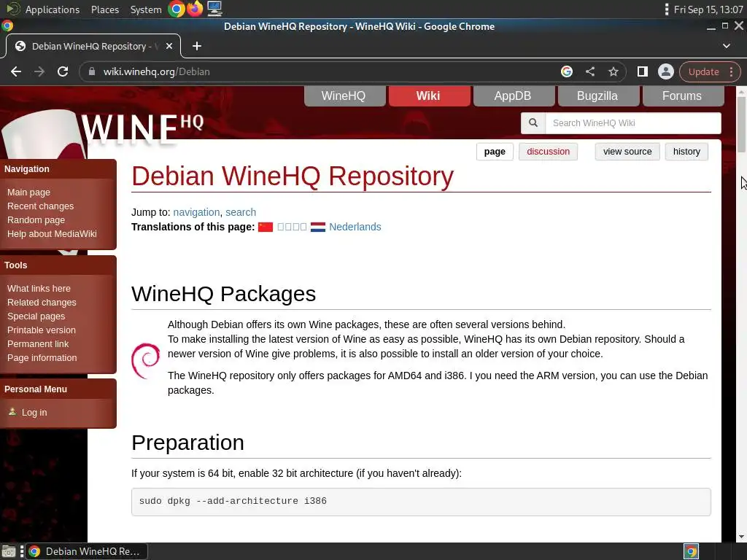
Task: Close the Debian WineHQ Repository tab
Action: (x=169, y=46)
